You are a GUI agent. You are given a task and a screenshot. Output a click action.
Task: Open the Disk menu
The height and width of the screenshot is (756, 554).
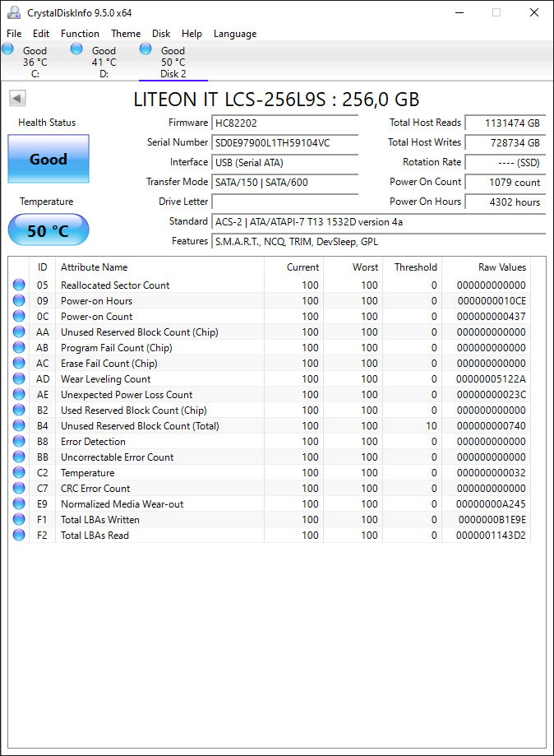[161, 34]
